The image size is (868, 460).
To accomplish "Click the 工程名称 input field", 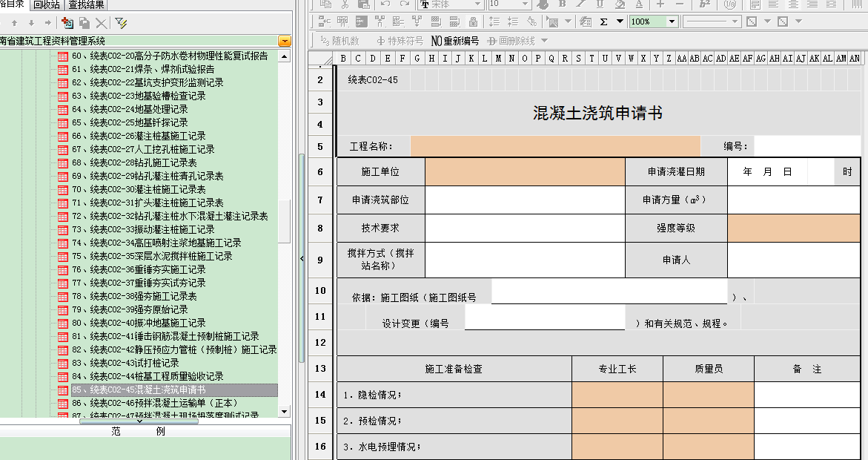I will (x=554, y=146).
